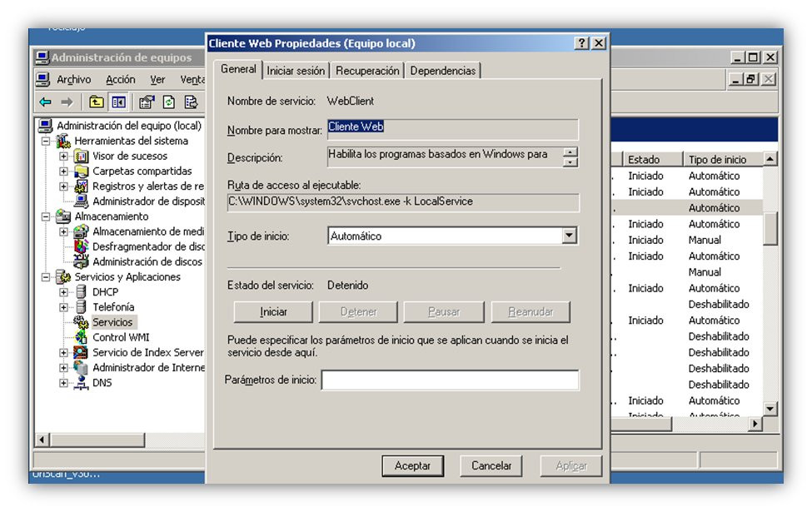812x512 pixels.
Task: Switch to the Recuperación tab
Action: [367, 71]
